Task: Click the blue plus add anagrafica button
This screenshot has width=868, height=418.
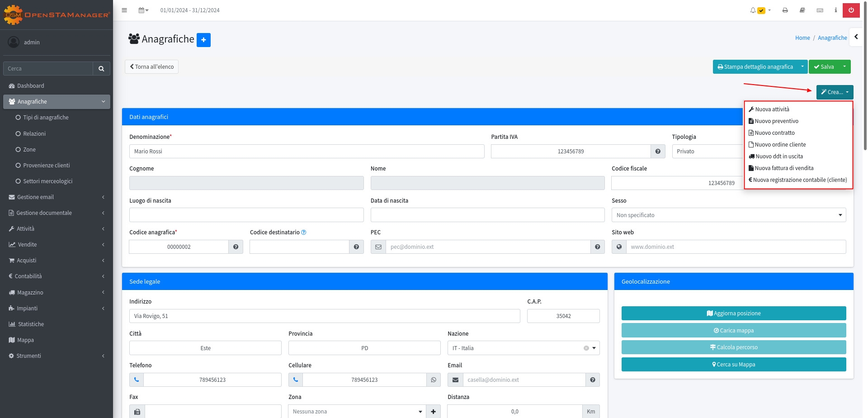Action: [203, 40]
